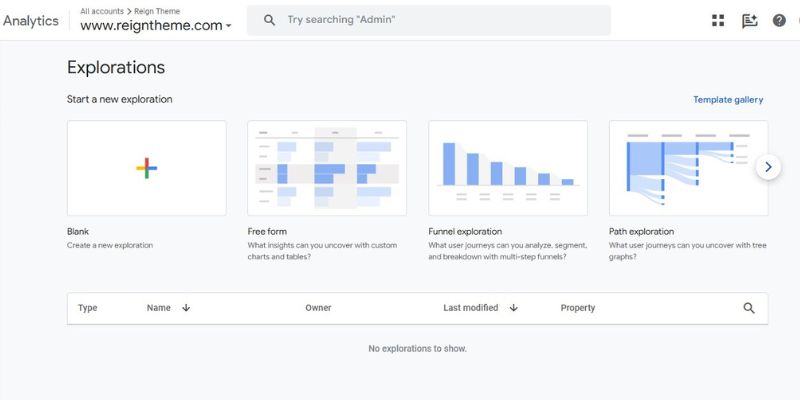Image resolution: width=800 pixels, height=400 pixels.
Task: Click All accounts breadcrumb link
Action: [x=102, y=11]
